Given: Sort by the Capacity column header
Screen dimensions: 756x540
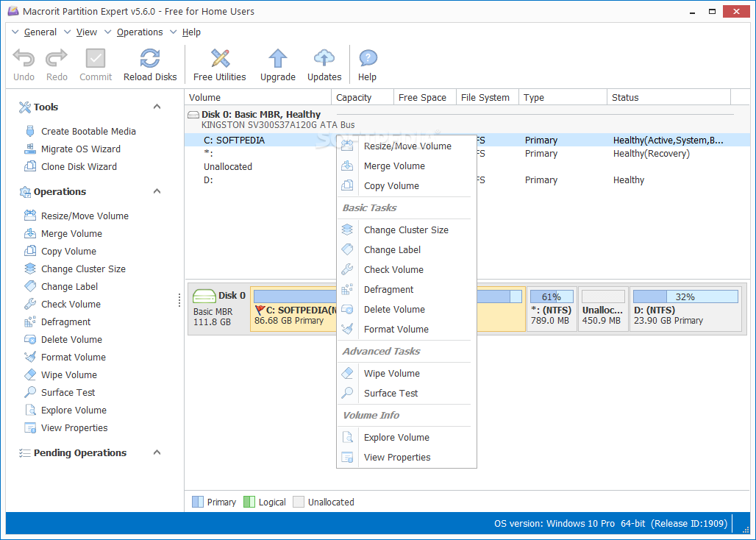Looking at the screenshot, I should tap(363, 97).
